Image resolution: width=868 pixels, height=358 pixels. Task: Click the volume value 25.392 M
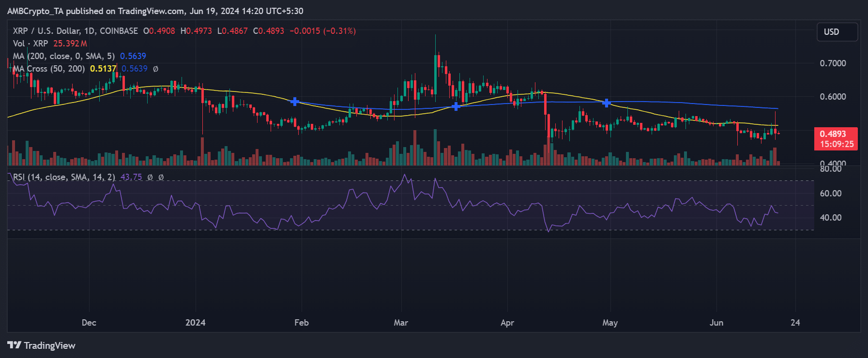[70, 44]
